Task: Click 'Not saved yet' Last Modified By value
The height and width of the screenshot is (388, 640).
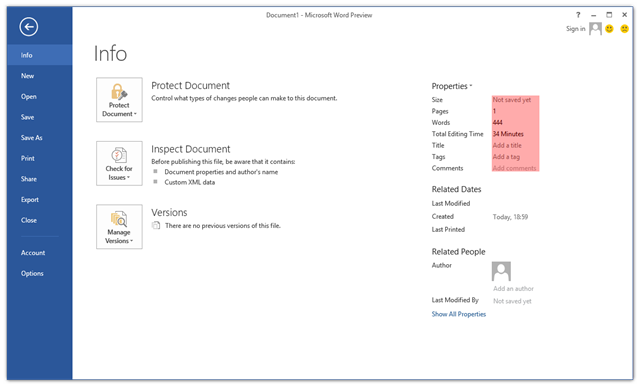Action: click(x=512, y=301)
